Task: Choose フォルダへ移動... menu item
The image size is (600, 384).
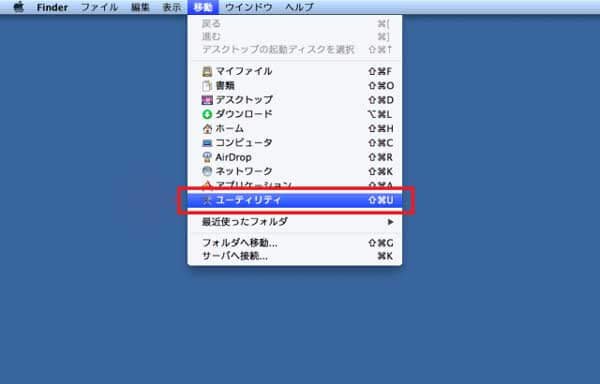Action: (295, 243)
